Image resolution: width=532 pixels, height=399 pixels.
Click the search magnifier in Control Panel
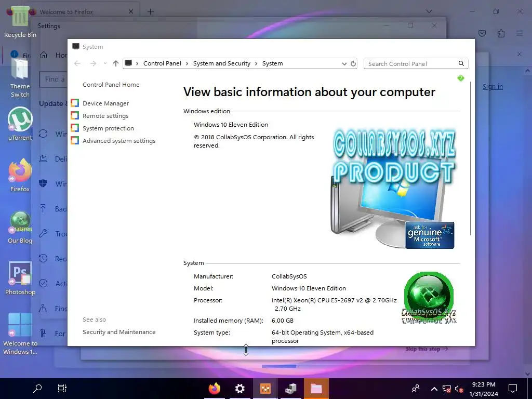tap(461, 63)
